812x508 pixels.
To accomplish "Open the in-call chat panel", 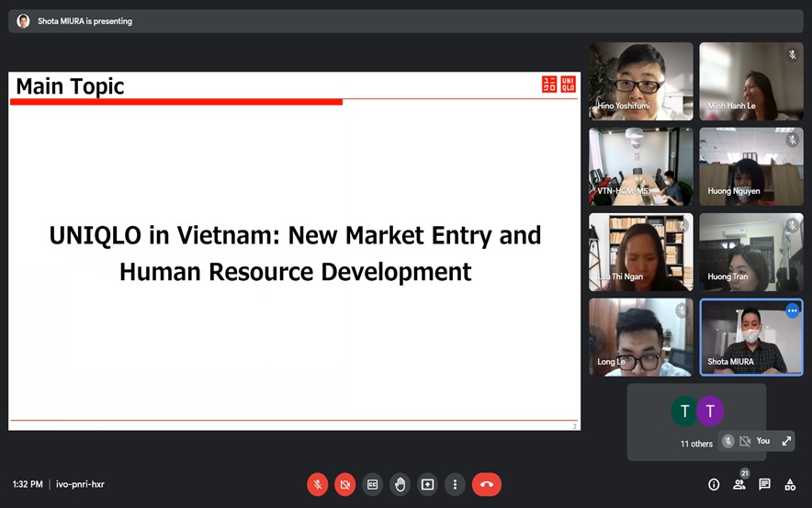I will [764, 485].
